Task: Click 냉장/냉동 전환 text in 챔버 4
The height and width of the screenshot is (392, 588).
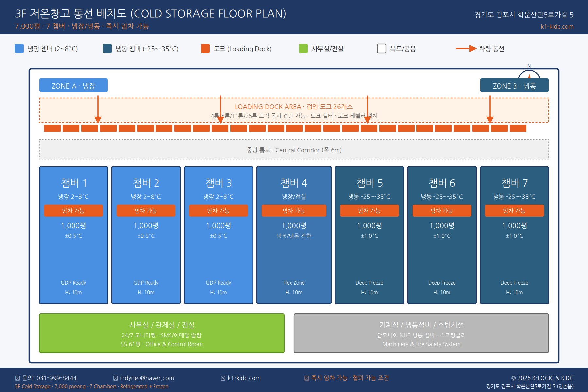Action: [294, 236]
